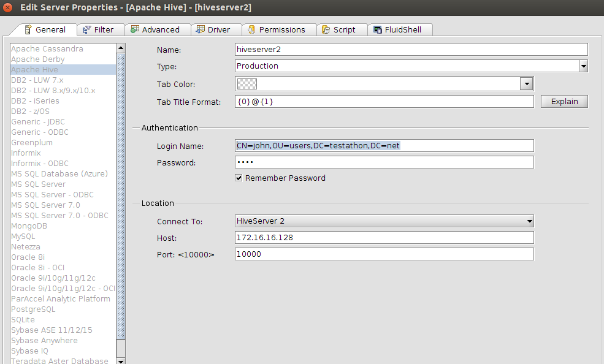The width and height of the screenshot is (604, 364).
Task: Select Oracle 9i/10g/11g/12c entry
Action: 63,278
